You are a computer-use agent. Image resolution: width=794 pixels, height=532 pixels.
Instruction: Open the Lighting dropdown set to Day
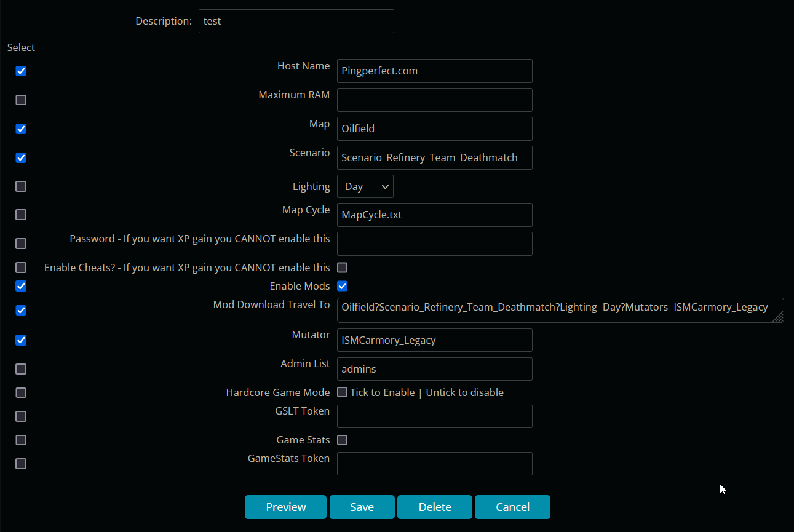[x=365, y=186]
